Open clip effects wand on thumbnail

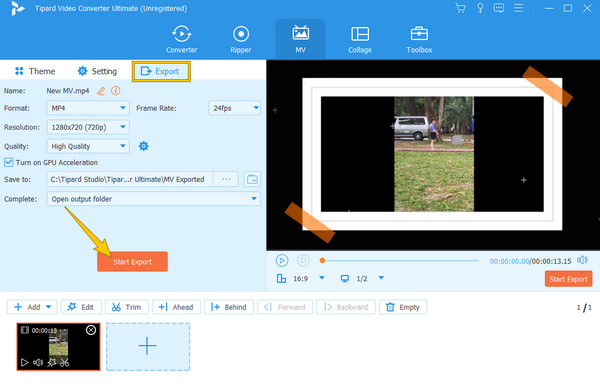point(51,362)
